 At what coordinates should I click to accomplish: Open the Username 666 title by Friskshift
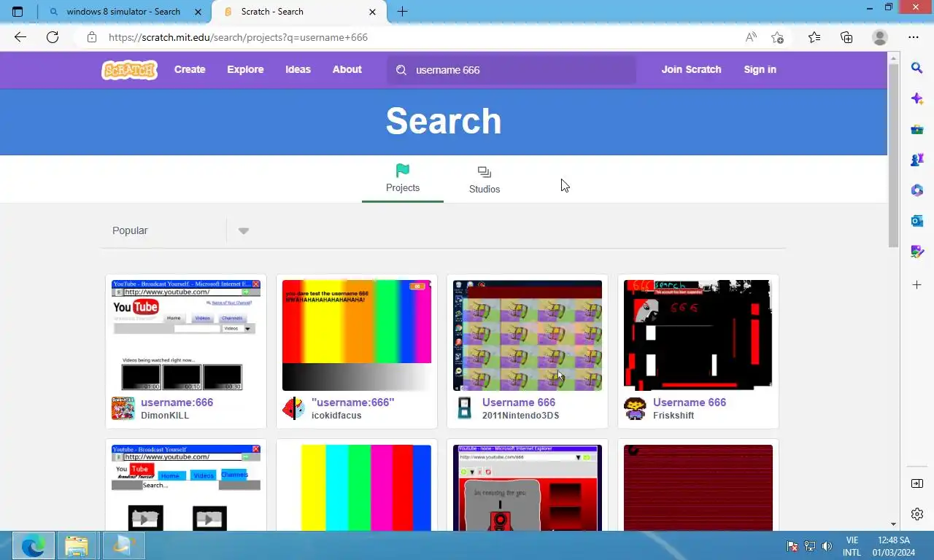pyautogui.click(x=690, y=402)
